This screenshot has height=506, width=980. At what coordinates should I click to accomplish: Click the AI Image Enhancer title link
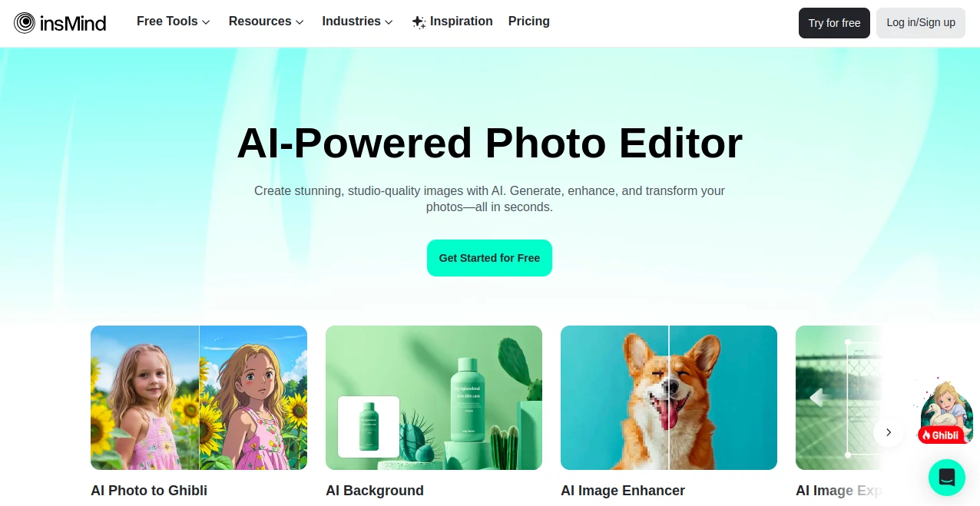coord(623,491)
